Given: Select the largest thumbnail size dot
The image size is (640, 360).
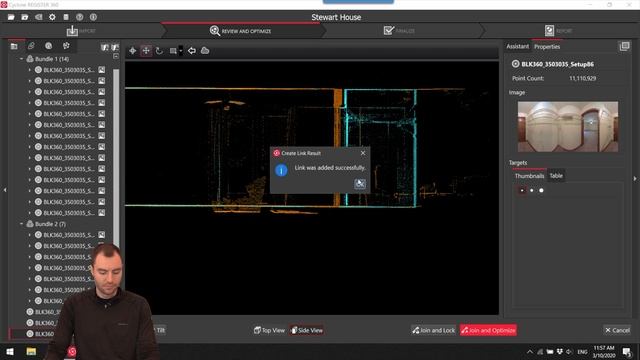Looking at the screenshot, I should coord(541,190).
